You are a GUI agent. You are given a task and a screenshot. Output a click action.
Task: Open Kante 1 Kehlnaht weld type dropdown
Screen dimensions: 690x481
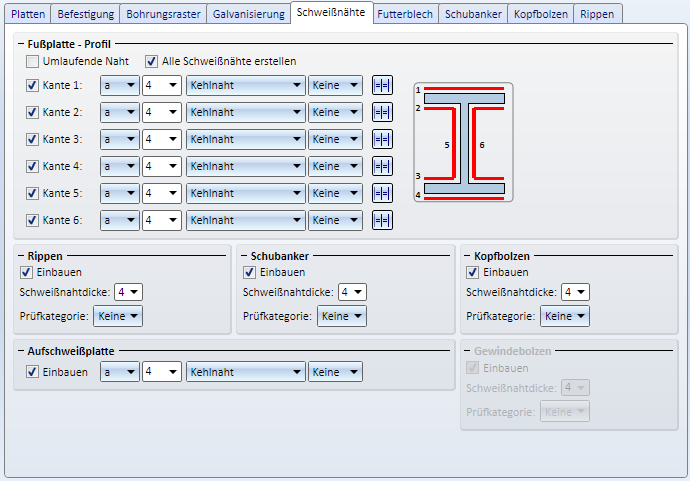pos(245,86)
